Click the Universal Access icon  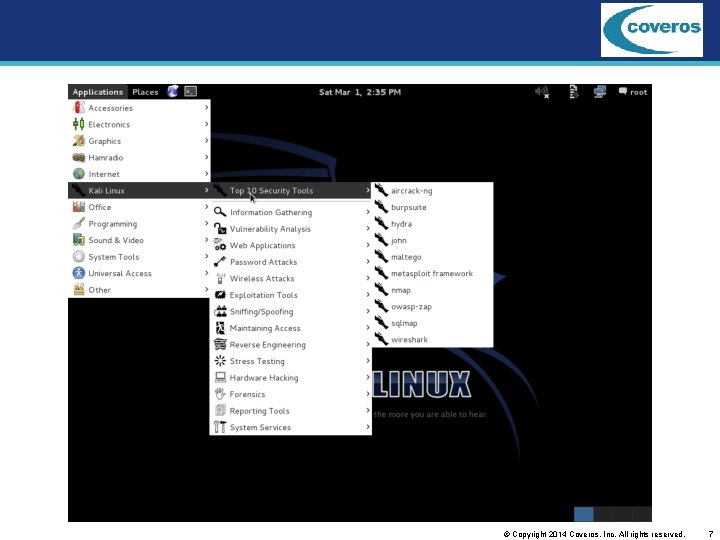pos(79,273)
